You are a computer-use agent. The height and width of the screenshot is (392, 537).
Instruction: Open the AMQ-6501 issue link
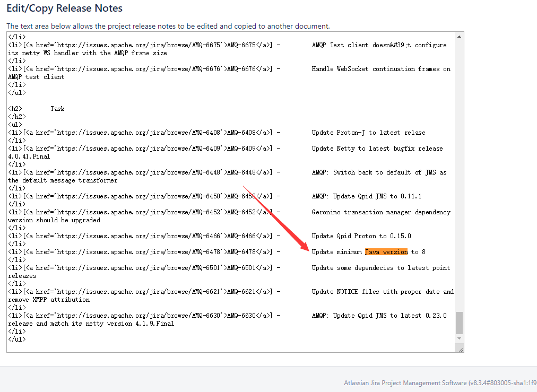pos(240,267)
